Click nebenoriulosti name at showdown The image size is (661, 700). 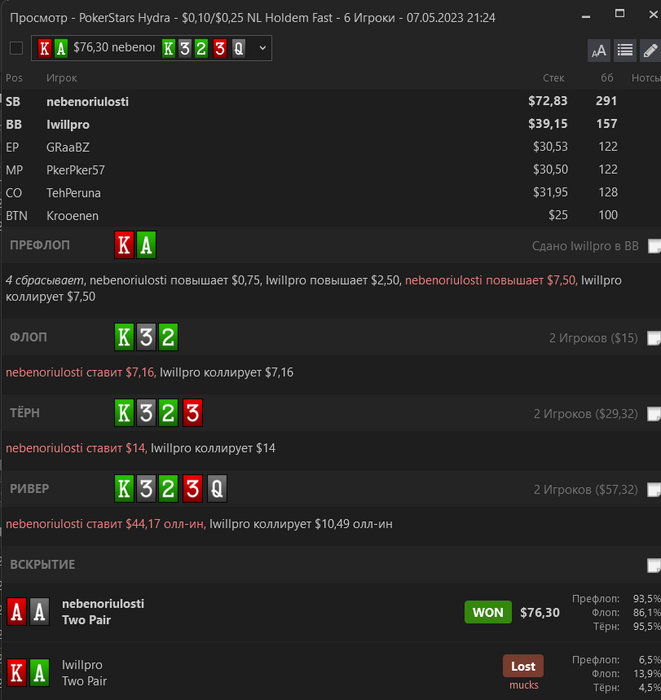click(x=103, y=604)
